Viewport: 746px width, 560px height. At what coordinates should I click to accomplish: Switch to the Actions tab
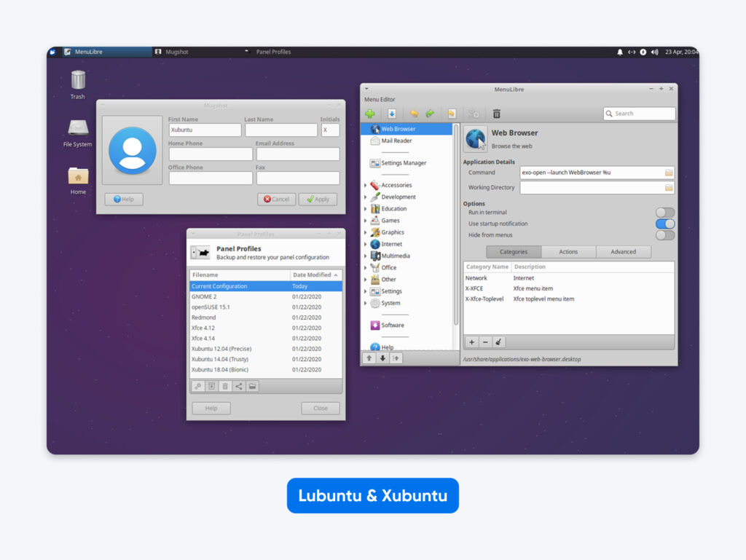pos(568,251)
